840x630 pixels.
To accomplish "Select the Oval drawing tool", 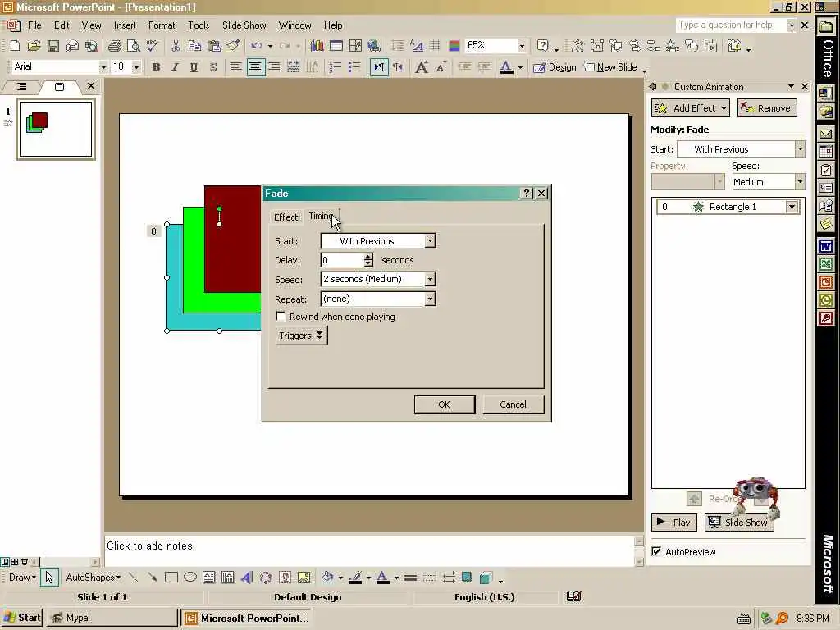I will 190,577.
